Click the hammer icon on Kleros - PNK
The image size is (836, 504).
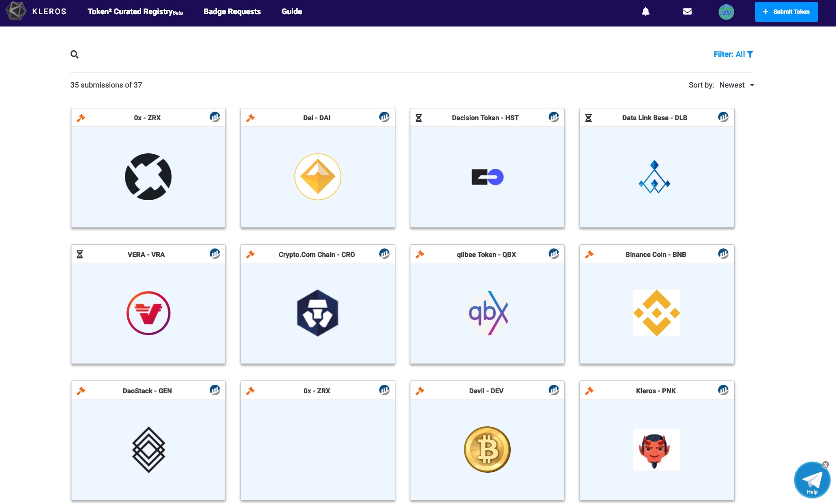point(589,391)
